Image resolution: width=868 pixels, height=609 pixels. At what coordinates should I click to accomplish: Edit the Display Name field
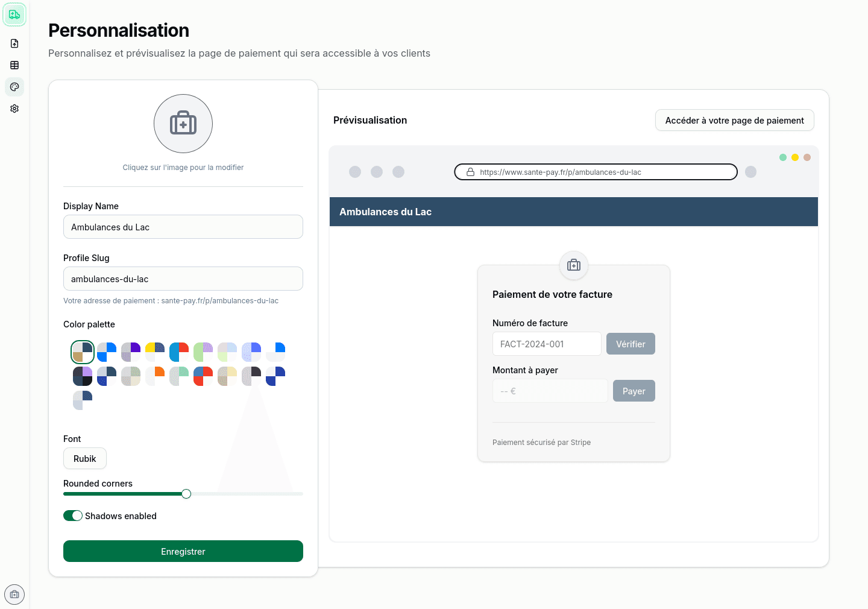[x=183, y=227]
